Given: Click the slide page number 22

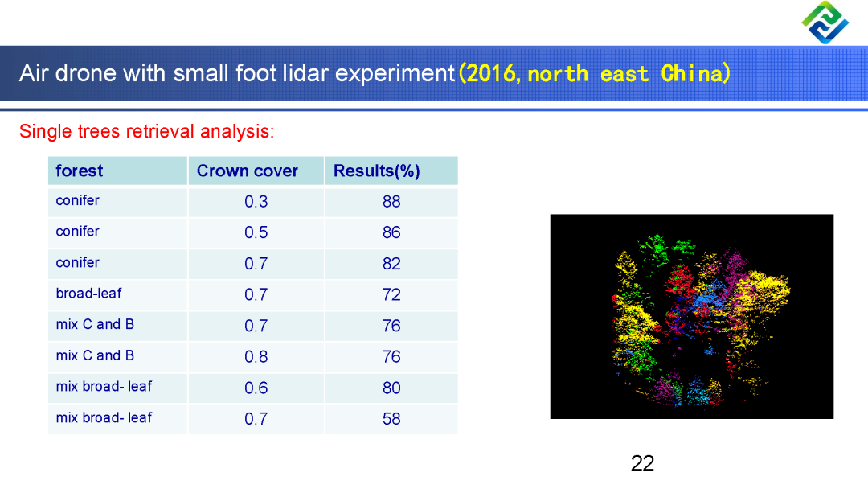Looking at the screenshot, I should pos(642,463).
